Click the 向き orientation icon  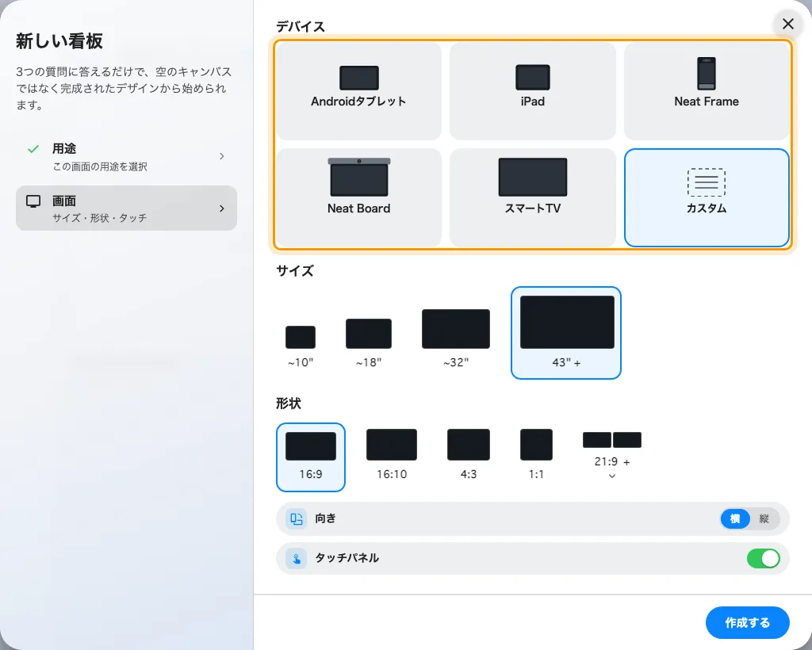[297, 518]
